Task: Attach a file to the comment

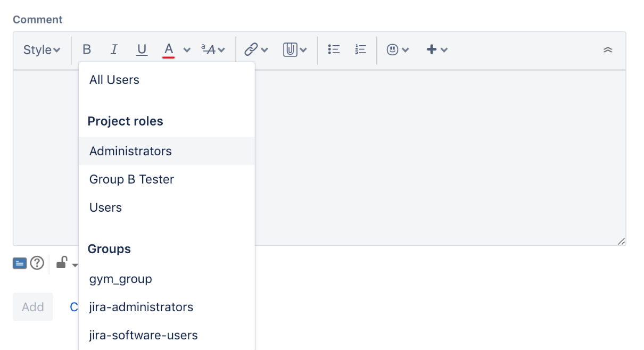Action: coord(291,49)
